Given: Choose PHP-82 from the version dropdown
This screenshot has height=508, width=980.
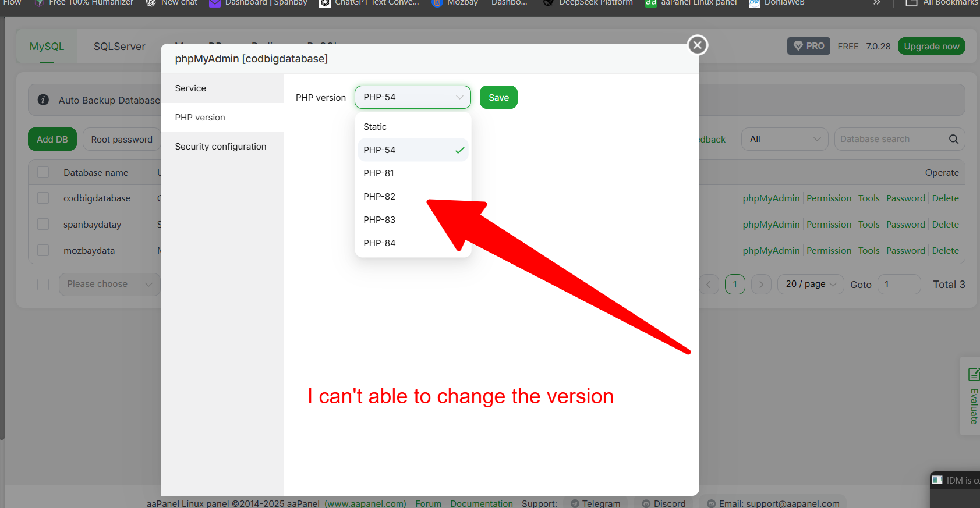Looking at the screenshot, I should tap(380, 197).
